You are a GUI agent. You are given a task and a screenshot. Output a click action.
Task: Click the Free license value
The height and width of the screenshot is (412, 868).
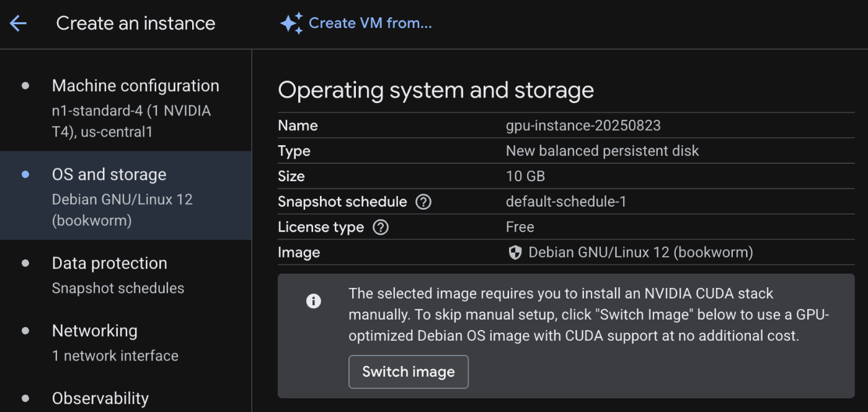tap(520, 227)
